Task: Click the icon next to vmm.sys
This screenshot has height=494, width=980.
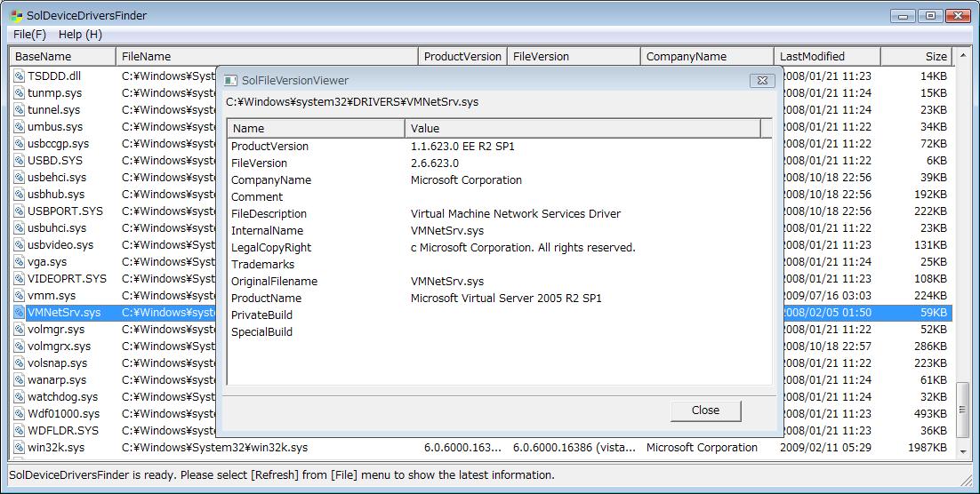Action: pos(19,295)
